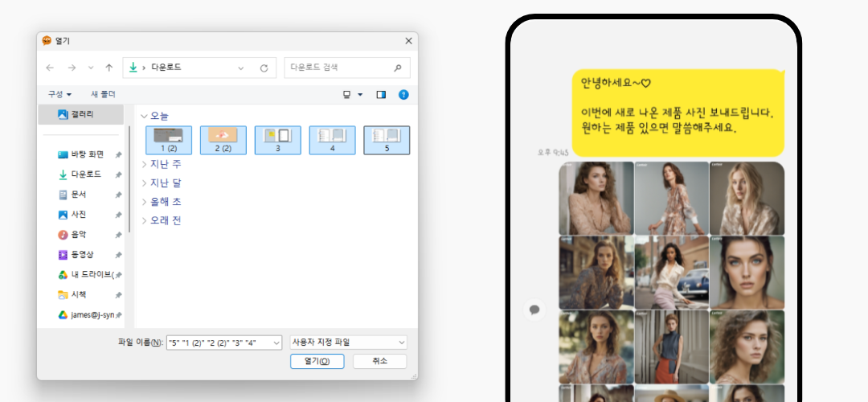Open the 구성 organize menu
The height and width of the screenshot is (402, 868).
59,94
